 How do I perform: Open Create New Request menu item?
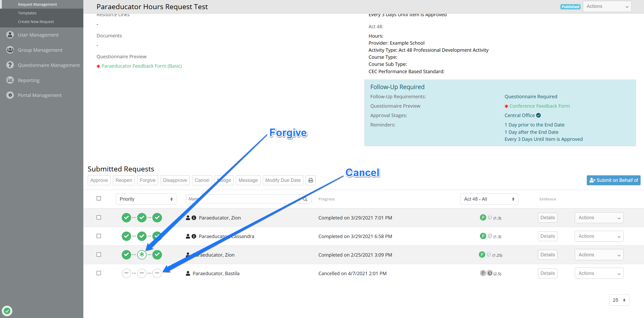[36, 22]
